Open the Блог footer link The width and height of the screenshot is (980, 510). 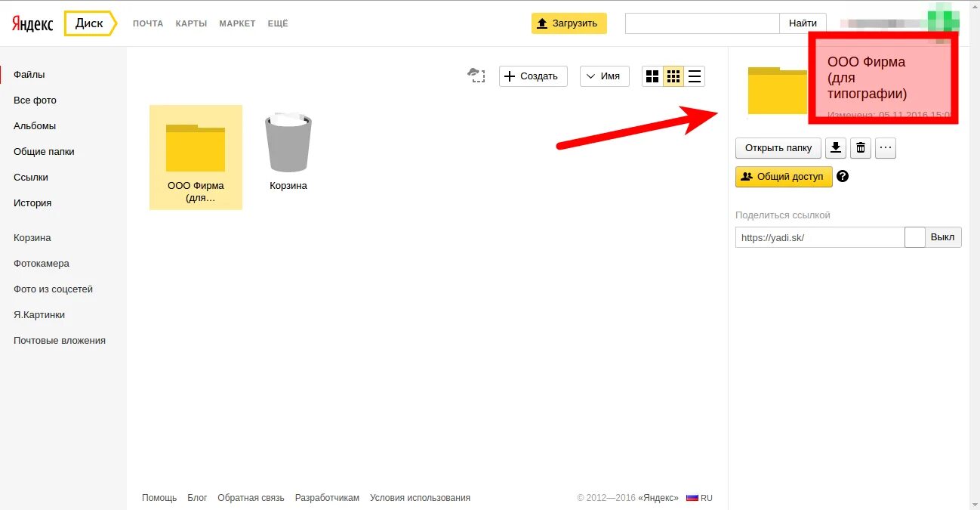point(197,498)
